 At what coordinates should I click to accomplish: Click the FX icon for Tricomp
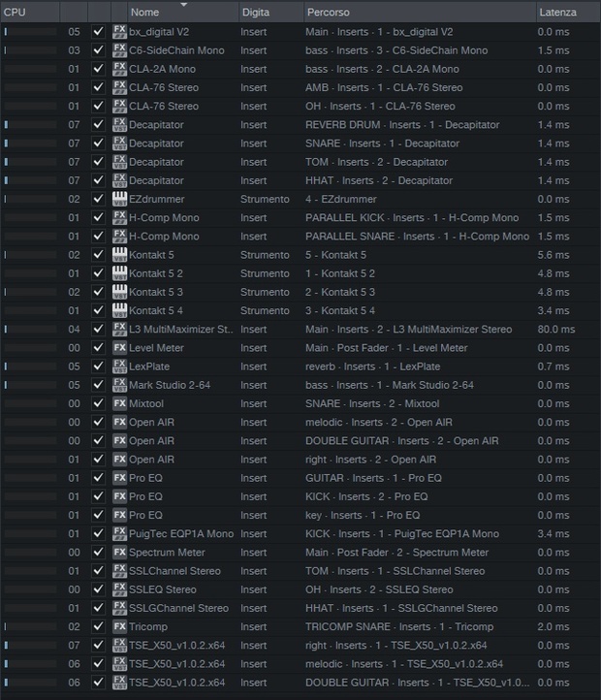click(x=119, y=626)
